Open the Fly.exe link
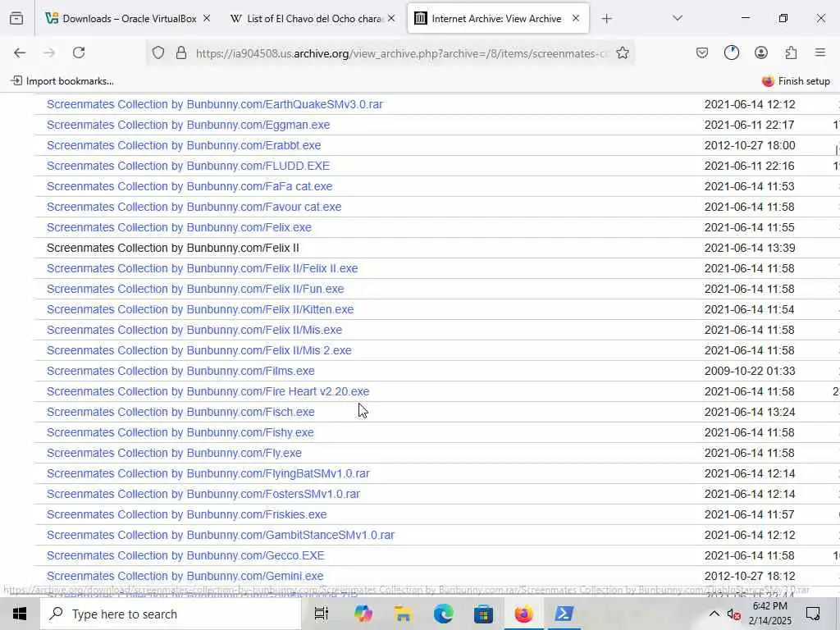Viewport: 840px width, 630px height. click(x=174, y=453)
